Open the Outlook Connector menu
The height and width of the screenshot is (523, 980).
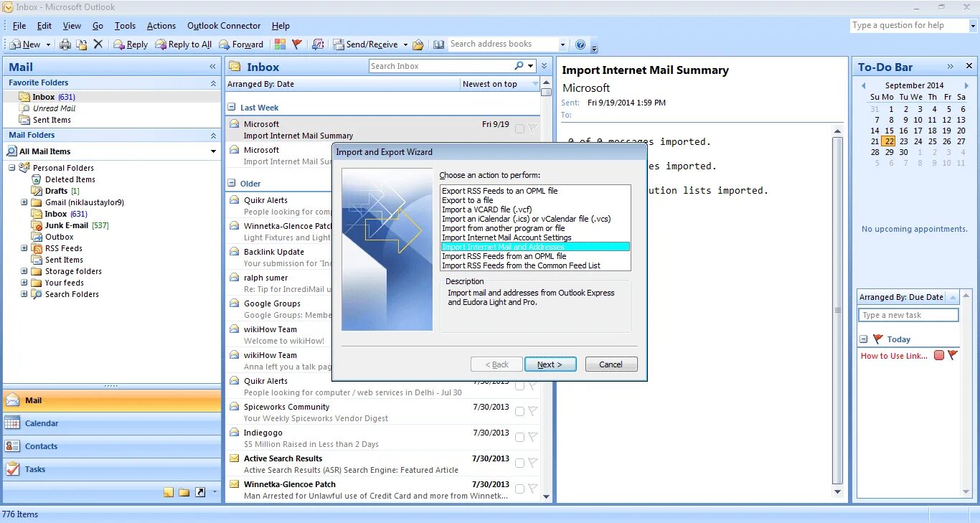pos(224,26)
